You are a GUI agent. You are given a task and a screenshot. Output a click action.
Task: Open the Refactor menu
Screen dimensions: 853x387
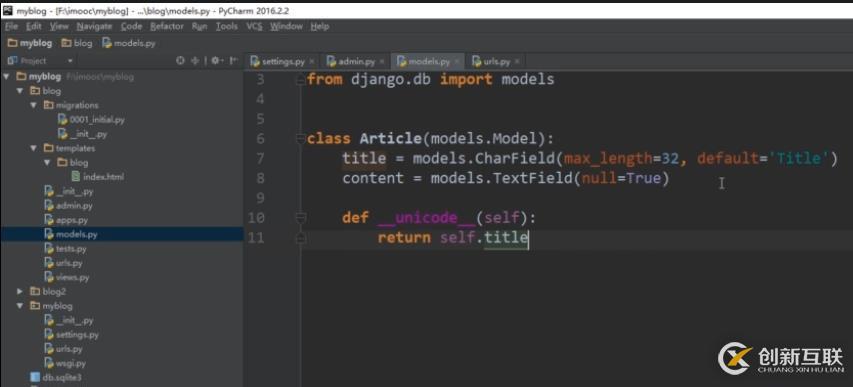pyautogui.click(x=166, y=26)
